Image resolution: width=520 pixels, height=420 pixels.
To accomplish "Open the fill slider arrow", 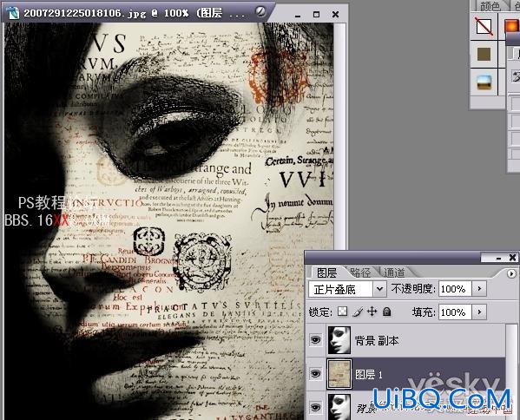I will (x=479, y=312).
